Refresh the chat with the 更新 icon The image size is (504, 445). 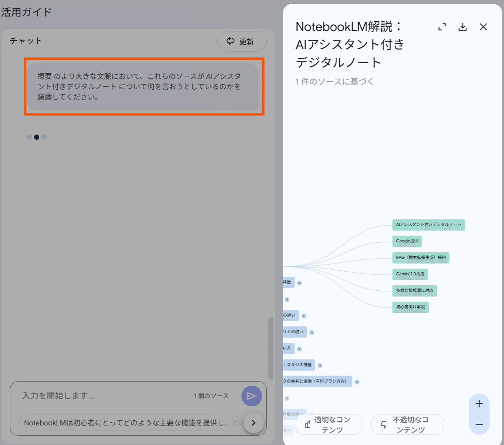tap(241, 41)
